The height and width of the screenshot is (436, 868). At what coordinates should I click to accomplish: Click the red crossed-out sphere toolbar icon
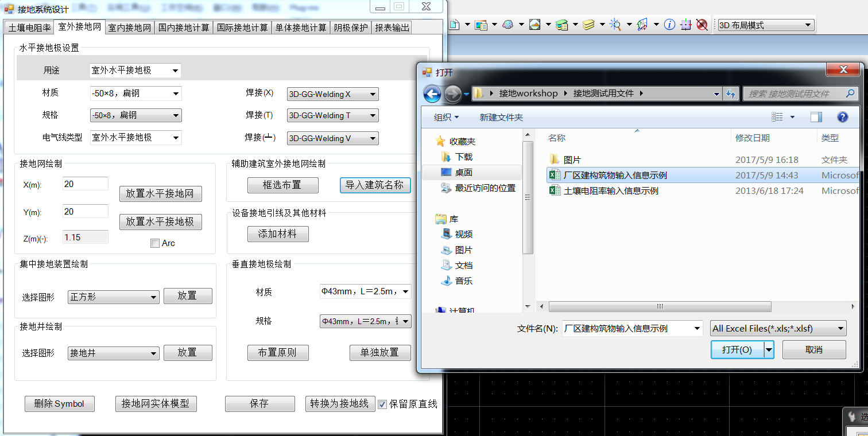click(702, 25)
